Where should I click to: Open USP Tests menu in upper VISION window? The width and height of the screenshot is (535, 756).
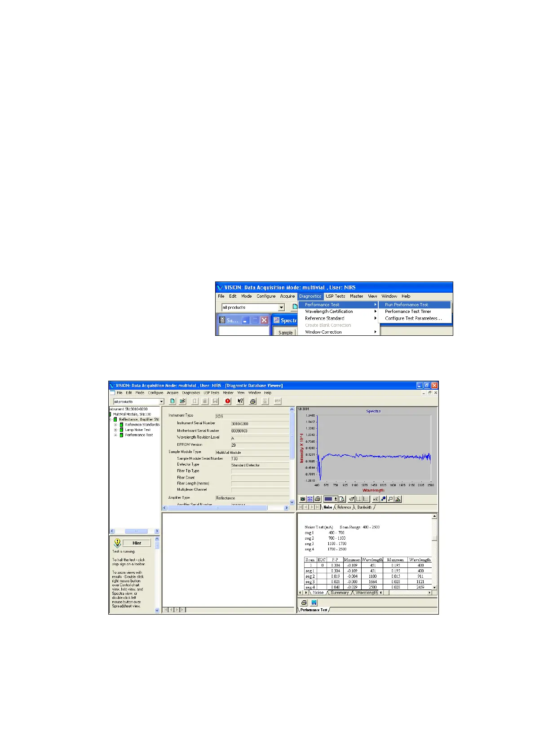point(336,296)
